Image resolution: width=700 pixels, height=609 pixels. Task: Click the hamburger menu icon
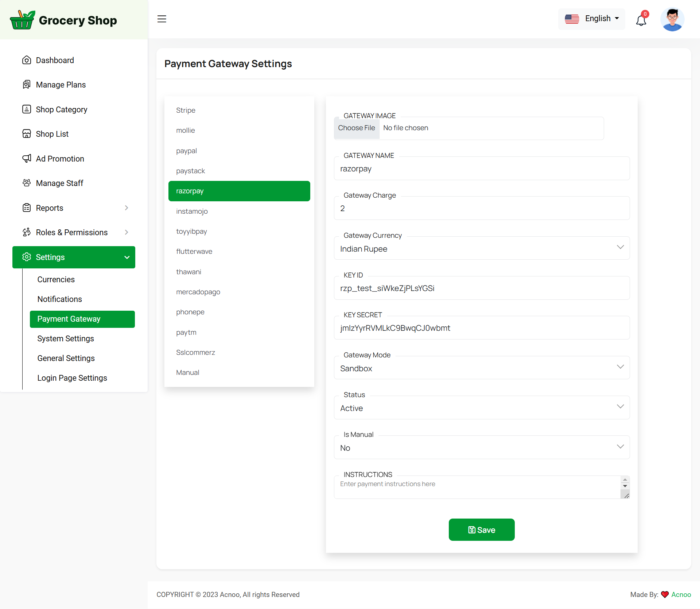[162, 19]
